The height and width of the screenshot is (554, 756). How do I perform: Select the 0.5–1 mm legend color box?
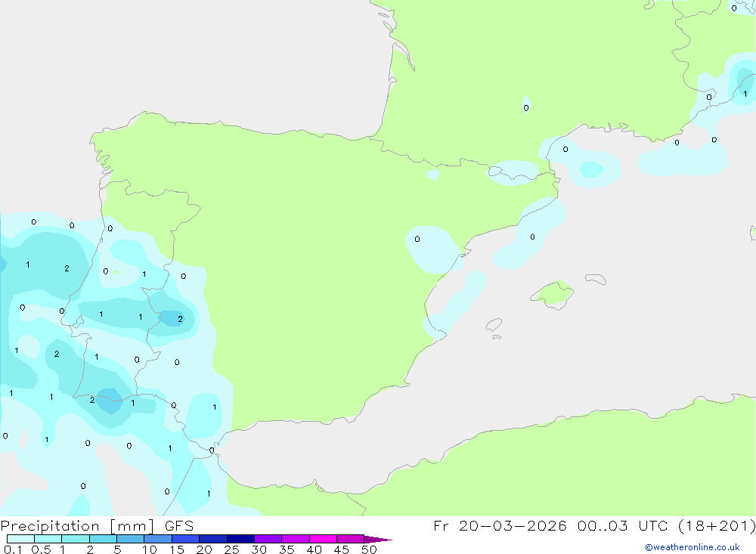point(48,539)
